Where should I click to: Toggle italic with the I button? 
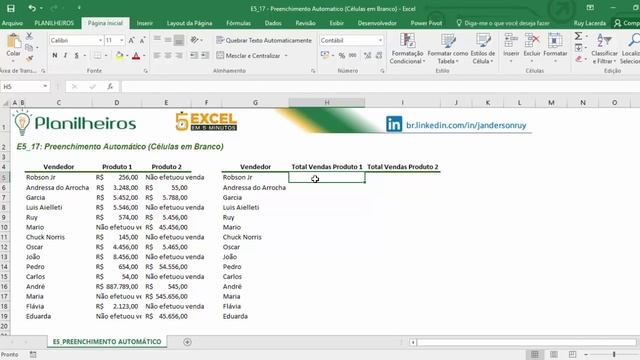[65, 56]
